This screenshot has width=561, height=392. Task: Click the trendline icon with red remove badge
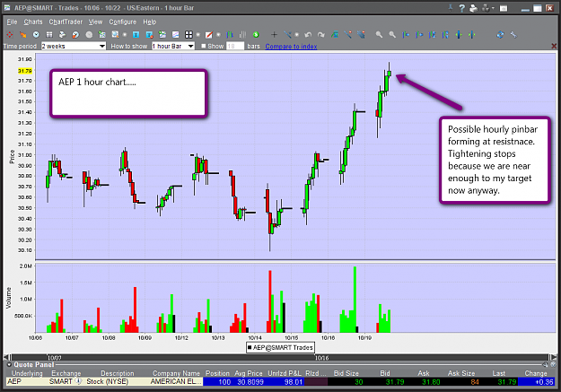[348, 35]
